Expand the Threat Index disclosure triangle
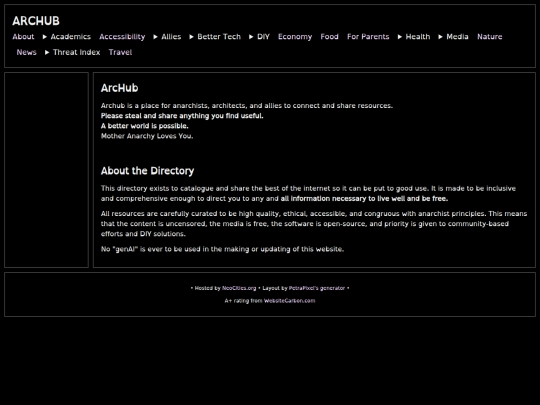The image size is (540, 405). (x=47, y=52)
